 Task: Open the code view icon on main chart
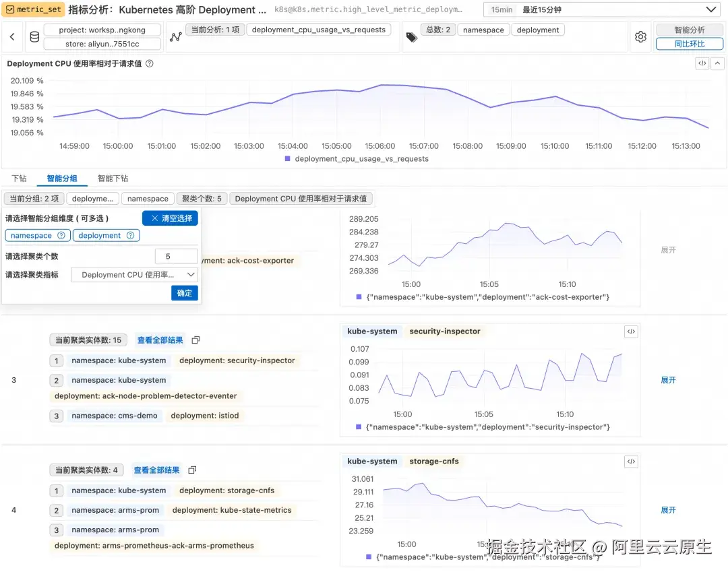tap(701, 63)
